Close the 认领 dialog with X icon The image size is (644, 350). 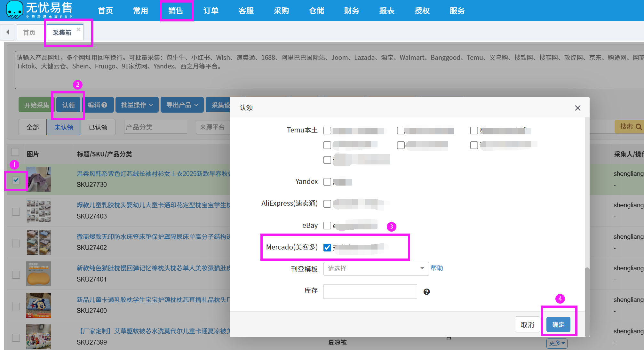(x=577, y=108)
